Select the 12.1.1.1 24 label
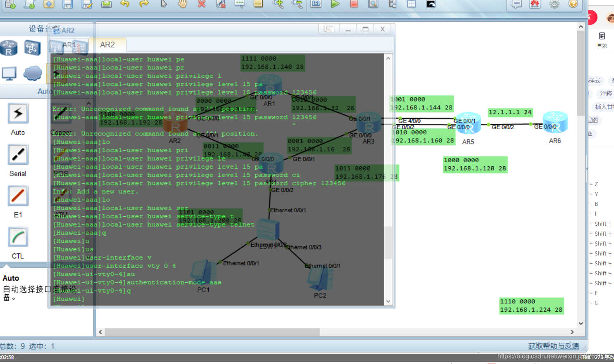The height and width of the screenshot is (364, 614). 510,112
